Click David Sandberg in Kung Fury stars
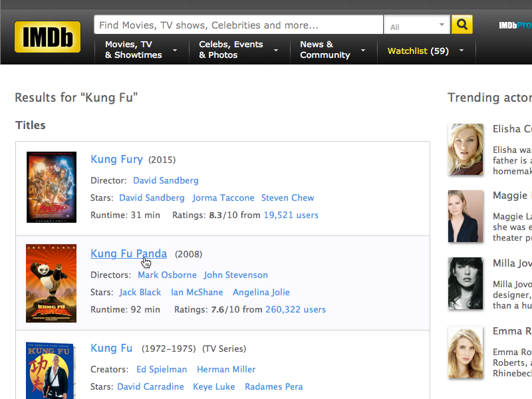This screenshot has height=399, width=532. (152, 198)
